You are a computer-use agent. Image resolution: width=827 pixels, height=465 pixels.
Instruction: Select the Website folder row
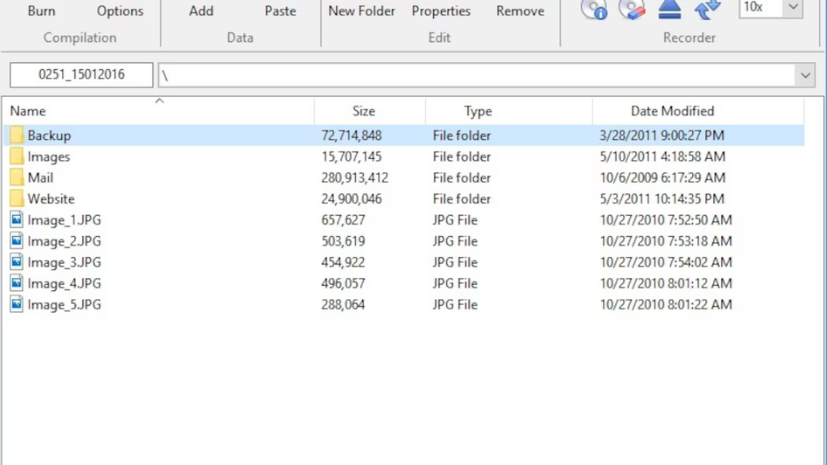coord(51,199)
